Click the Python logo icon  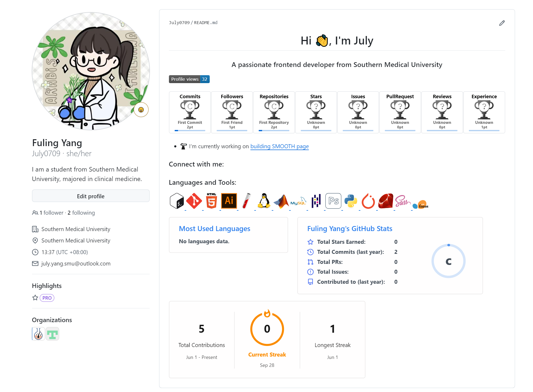pos(351,201)
